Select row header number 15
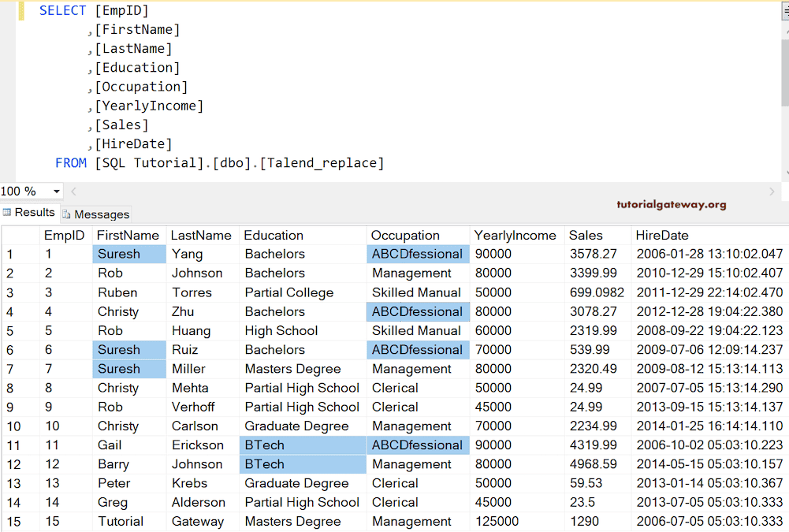 (20, 522)
